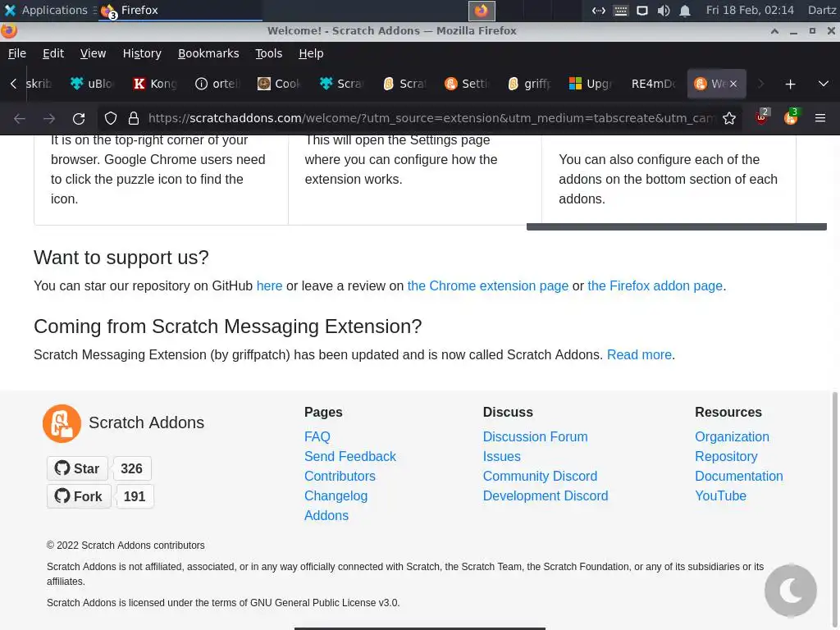
Task: Switch to the Upgr Microsoft tab
Action: pos(591,84)
